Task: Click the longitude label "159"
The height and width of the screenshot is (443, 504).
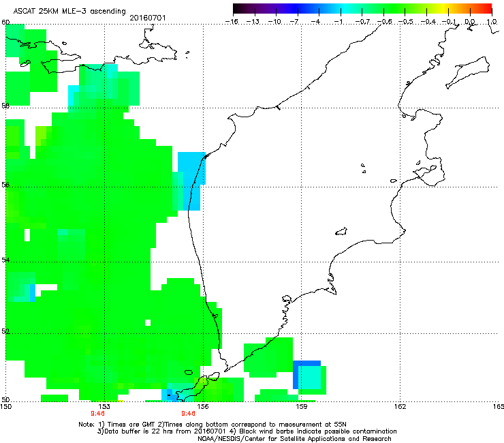Action: pyautogui.click(x=301, y=407)
